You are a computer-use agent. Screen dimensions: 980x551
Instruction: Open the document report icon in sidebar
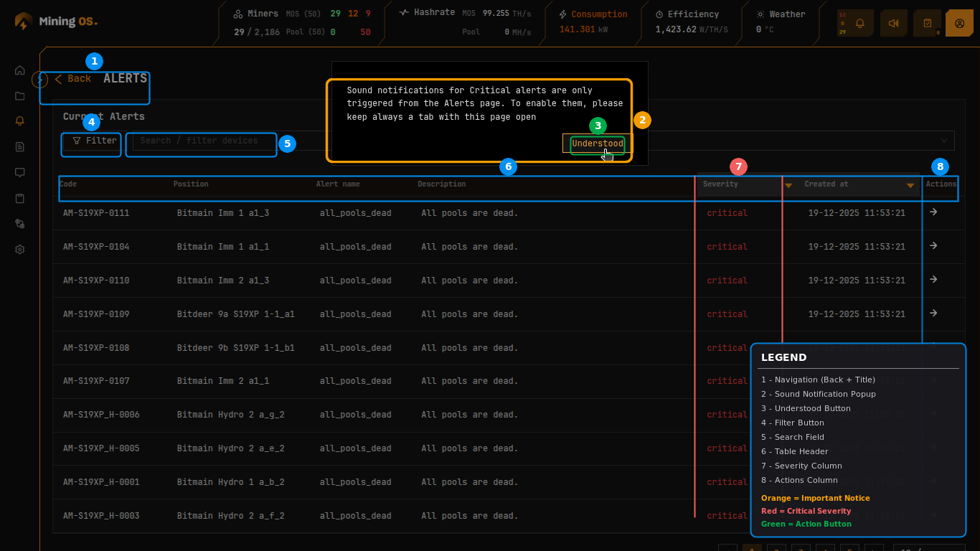tap(20, 147)
